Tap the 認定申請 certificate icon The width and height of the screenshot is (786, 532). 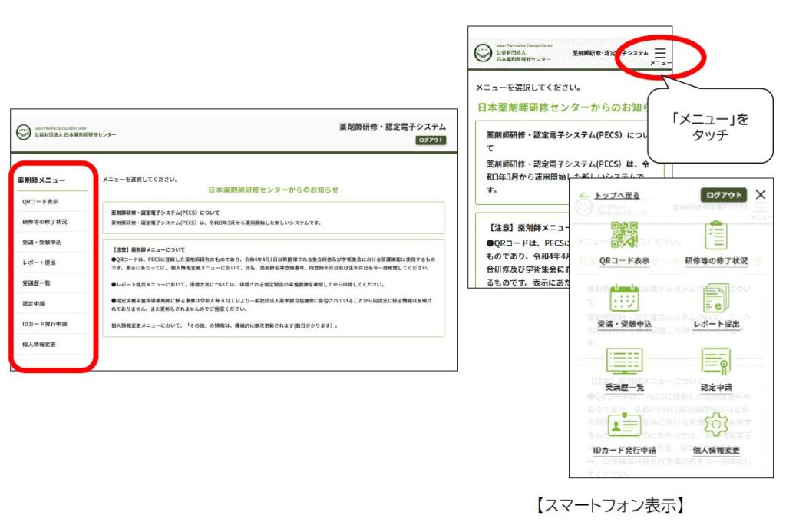[x=715, y=362]
